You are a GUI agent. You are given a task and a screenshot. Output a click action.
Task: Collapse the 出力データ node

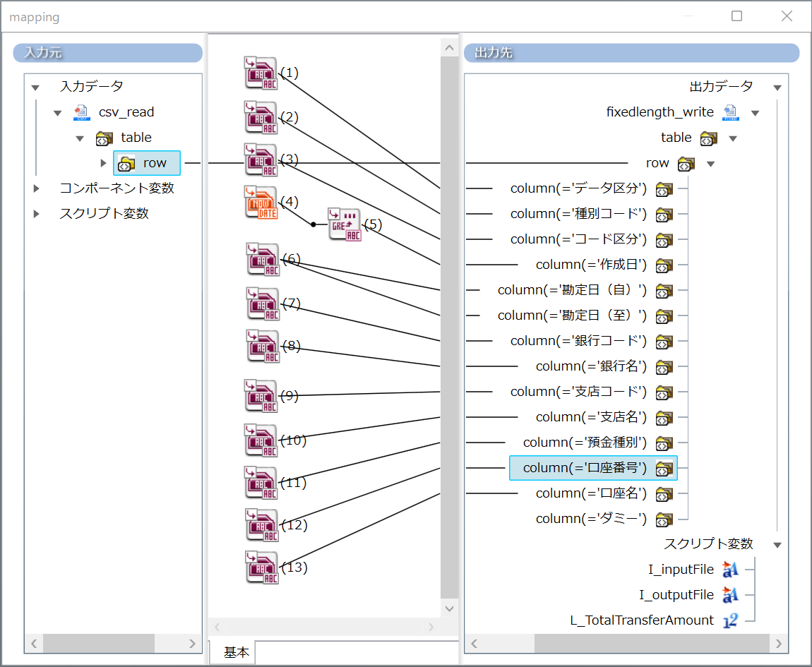pyautogui.click(x=777, y=88)
